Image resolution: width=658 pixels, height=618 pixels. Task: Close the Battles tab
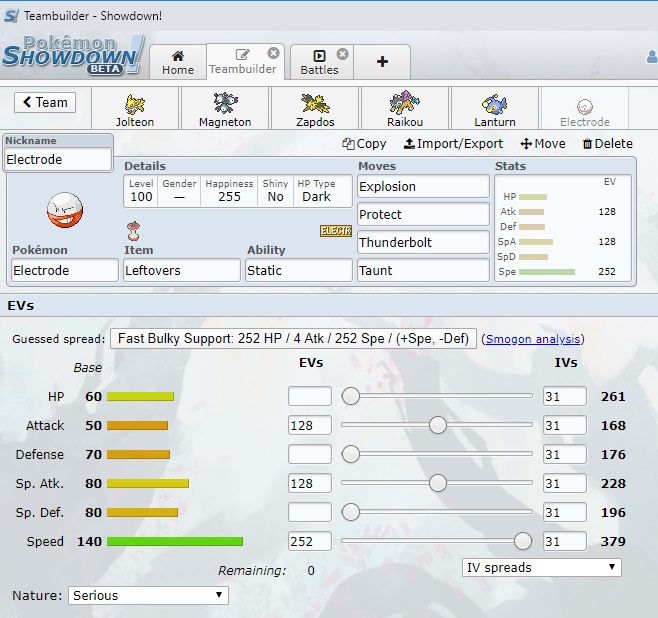[x=342, y=54]
